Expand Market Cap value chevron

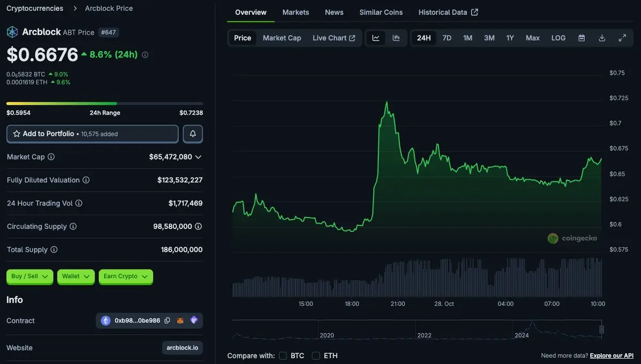[198, 157]
